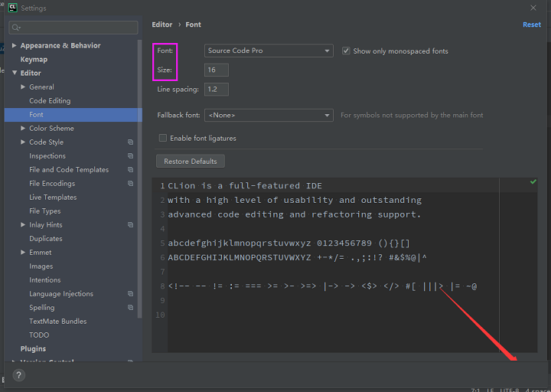
Task: Open the Fallback font dropdown
Action: point(269,115)
